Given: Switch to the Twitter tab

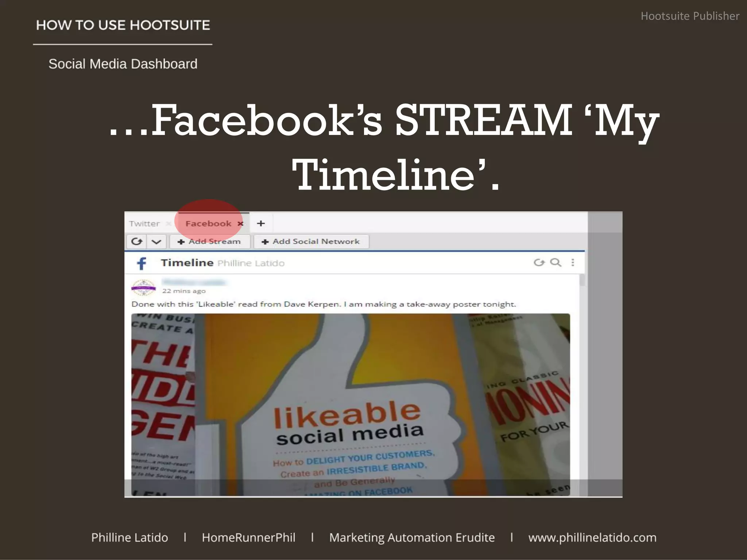Looking at the screenshot, I should 144,223.
